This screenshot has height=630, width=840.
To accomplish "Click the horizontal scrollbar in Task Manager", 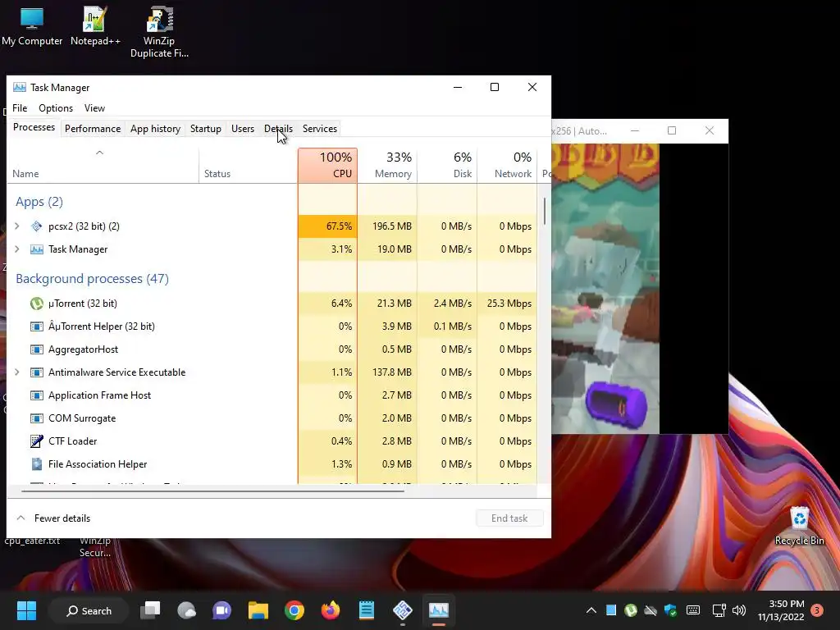I will pyautogui.click(x=212, y=491).
